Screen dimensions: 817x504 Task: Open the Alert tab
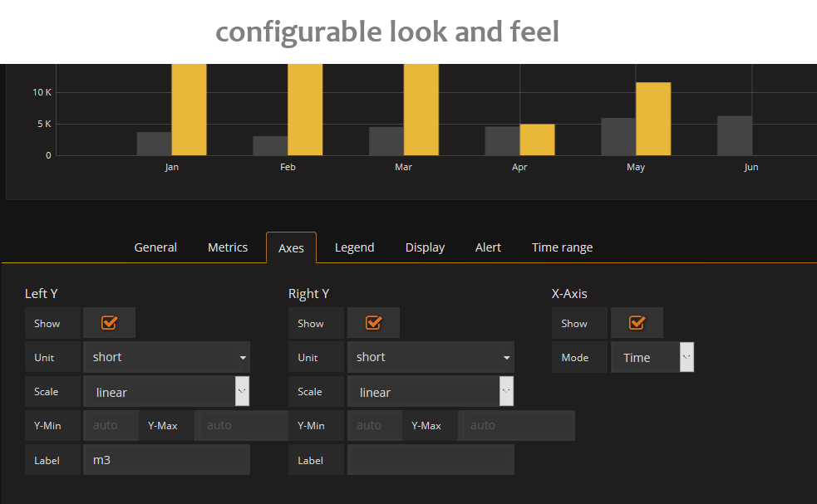[488, 247]
